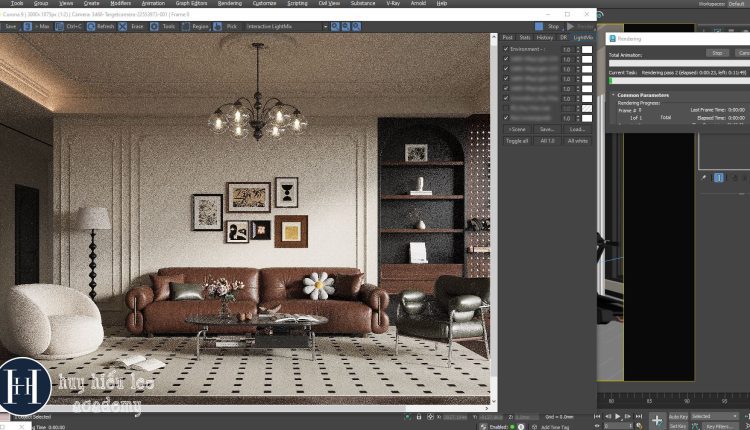
Task: Play the animation
Action: [618, 417]
